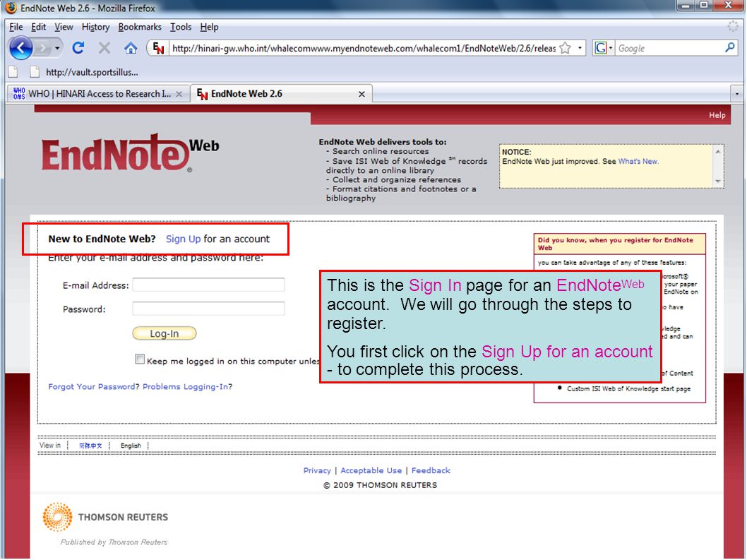The width and height of the screenshot is (747, 560).
Task: Click the Firefox icon in title bar
Action: (x=11, y=8)
